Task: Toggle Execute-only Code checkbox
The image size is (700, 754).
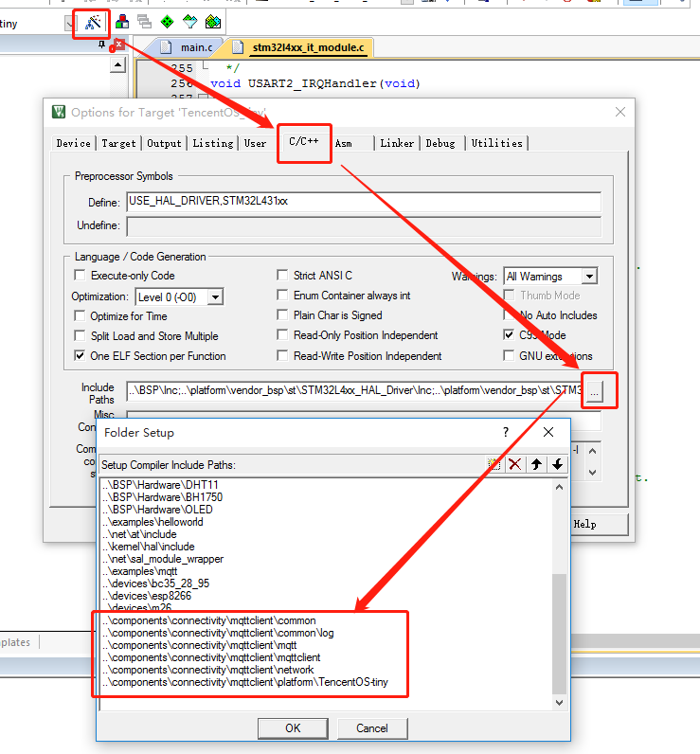Action: (x=80, y=275)
